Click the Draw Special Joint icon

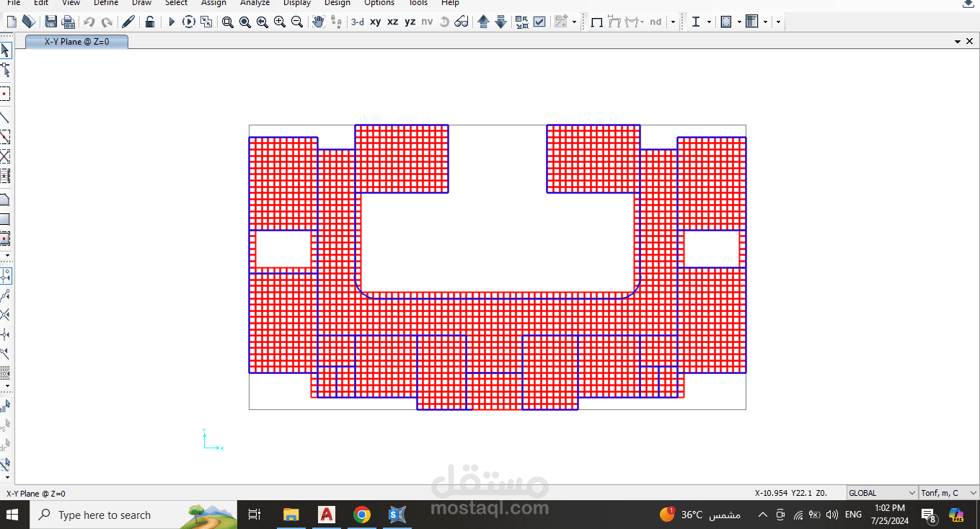pyautogui.click(x=5, y=94)
